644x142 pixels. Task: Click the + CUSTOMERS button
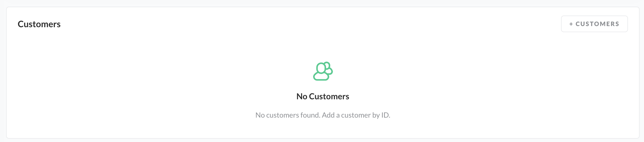click(594, 24)
